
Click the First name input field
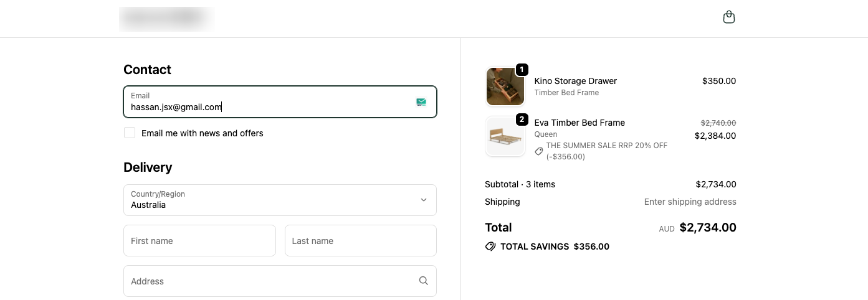click(x=199, y=240)
